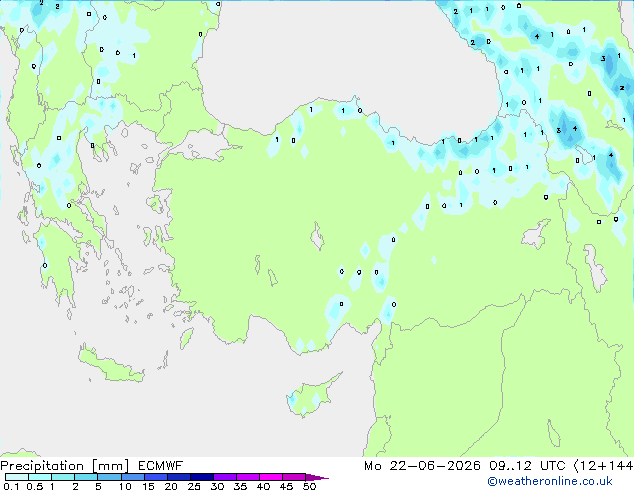The height and width of the screenshot is (490, 634).
Task: Click the green land area of Cyprus
Action: 311,396
